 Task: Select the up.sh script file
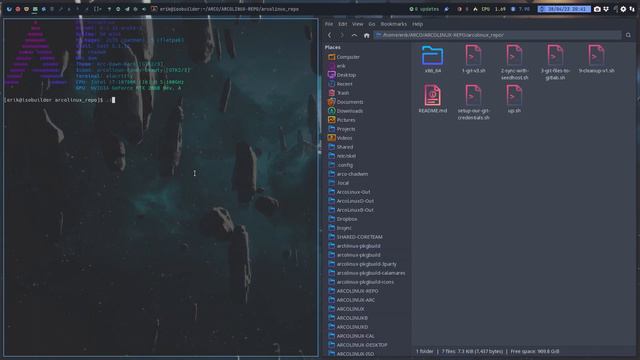(514, 99)
